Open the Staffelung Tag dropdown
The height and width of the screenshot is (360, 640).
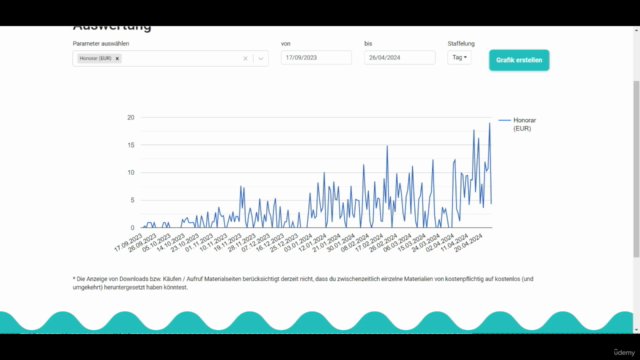coord(459,58)
